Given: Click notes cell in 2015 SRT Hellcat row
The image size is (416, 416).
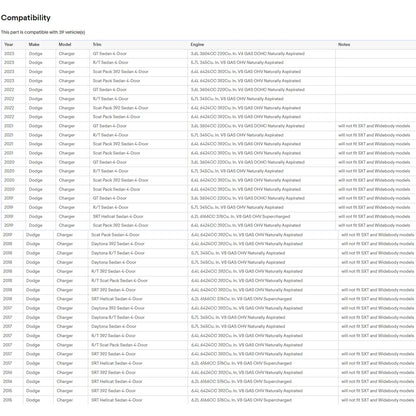Looking at the screenshot, I should coord(377,400).
